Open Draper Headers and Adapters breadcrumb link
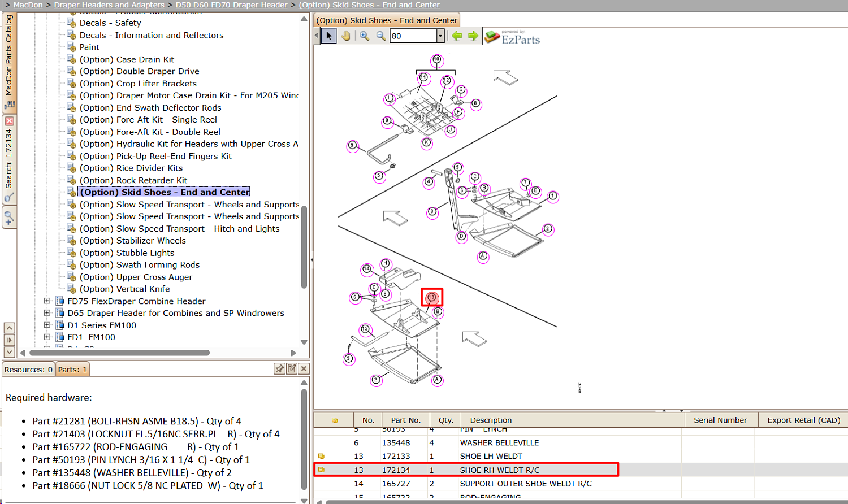 (109, 5)
